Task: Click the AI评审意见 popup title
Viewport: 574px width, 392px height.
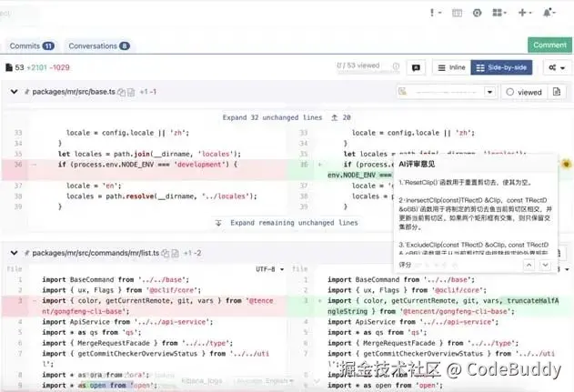Action: click(417, 164)
